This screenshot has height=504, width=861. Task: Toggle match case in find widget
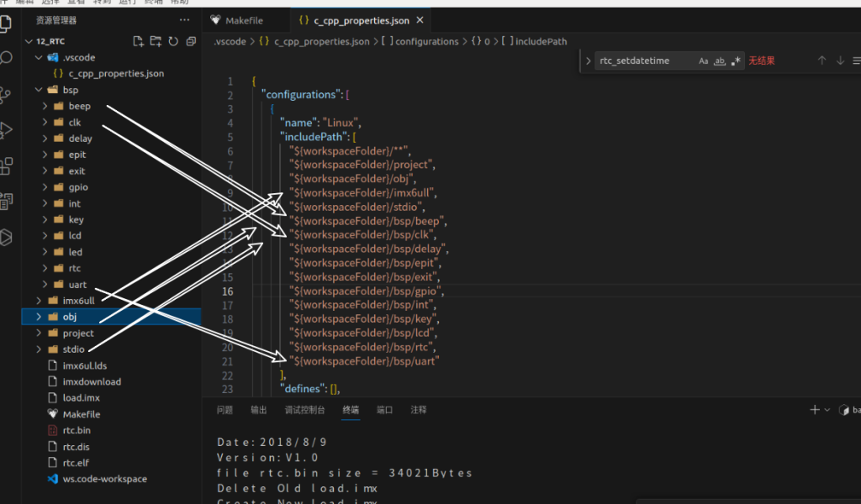[x=703, y=60]
